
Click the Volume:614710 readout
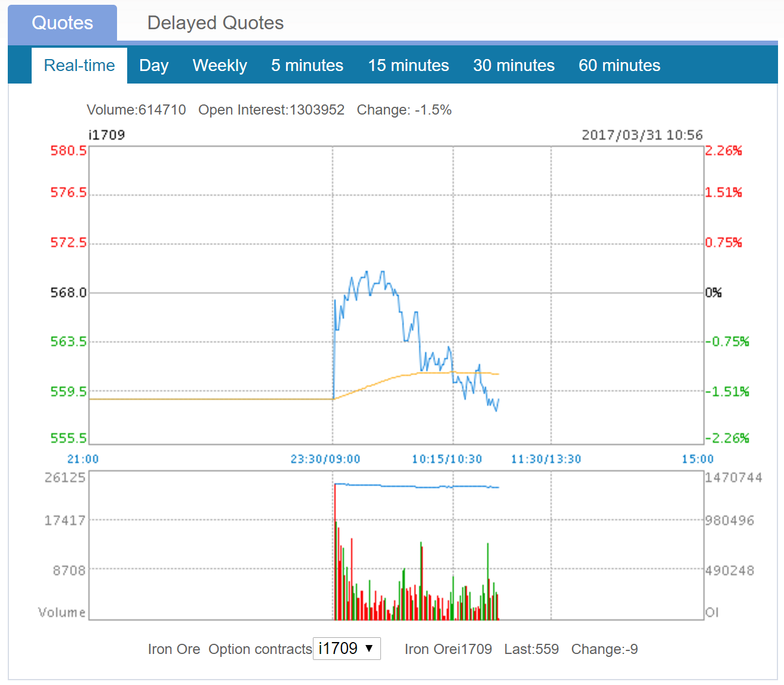(x=136, y=110)
